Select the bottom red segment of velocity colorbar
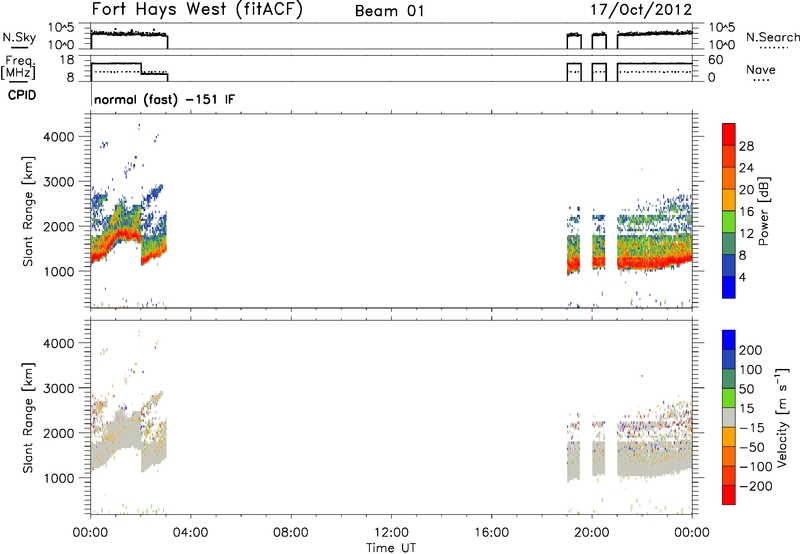 [729, 495]
